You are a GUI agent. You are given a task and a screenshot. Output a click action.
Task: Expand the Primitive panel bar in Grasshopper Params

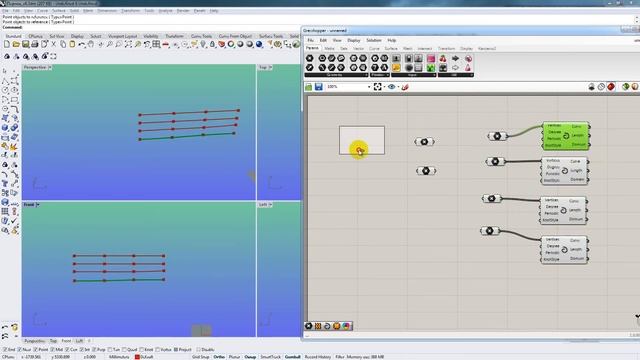[x=380, y=75]
